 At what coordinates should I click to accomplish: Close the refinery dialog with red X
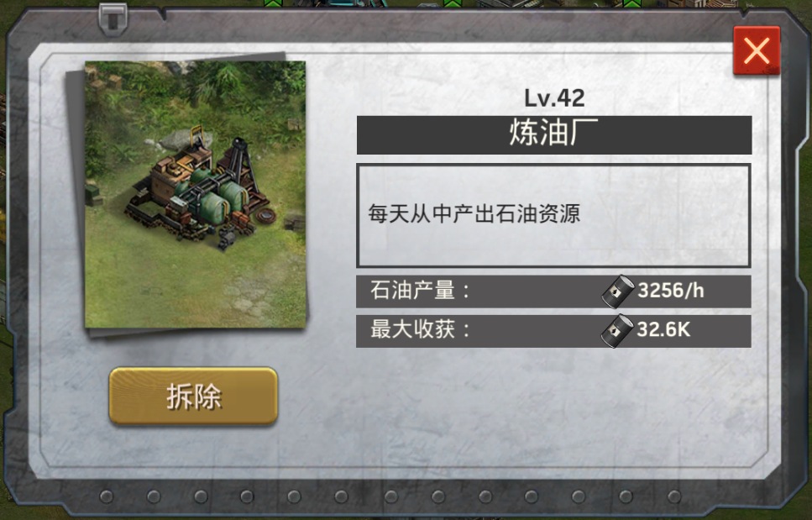pos(757,50)
